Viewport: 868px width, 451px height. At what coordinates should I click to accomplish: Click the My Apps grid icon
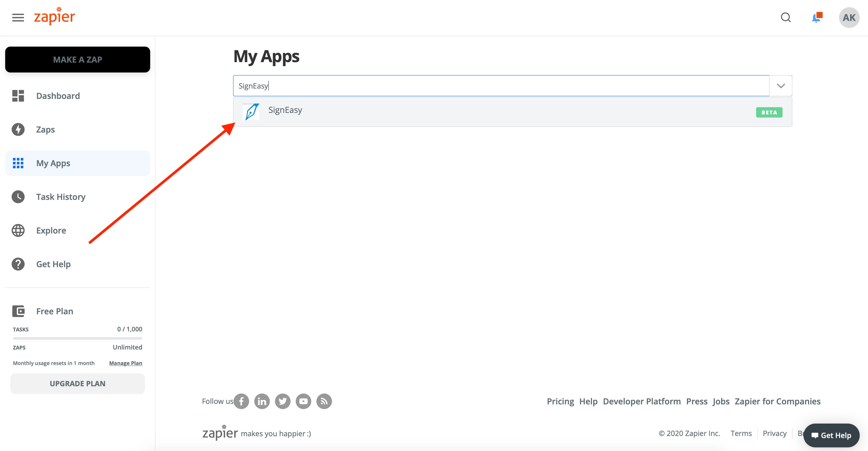tap(18, 163)
